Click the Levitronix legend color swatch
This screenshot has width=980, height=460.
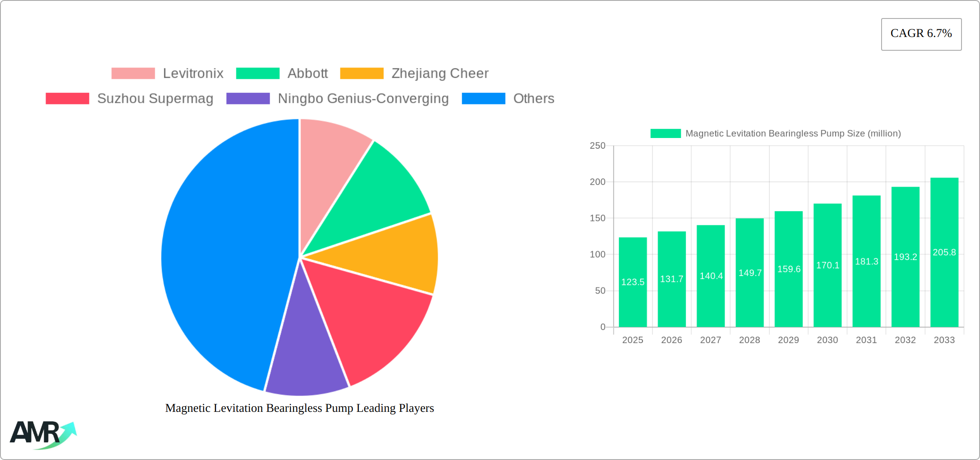(x=133, y=73)
